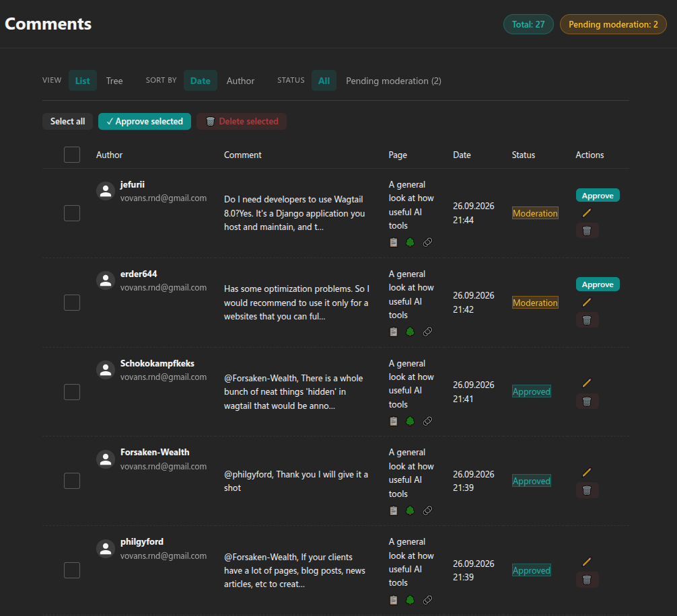Viewport: 677px width, 616px height.
Task: Click clipboard icon in Forsaken-Wealth row
Action: tap(393, 510)
